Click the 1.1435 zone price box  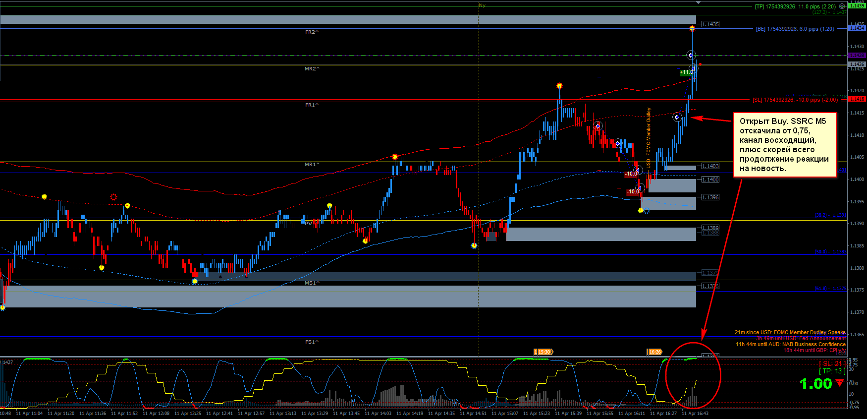pyautogui.click(x=710, y=24)
